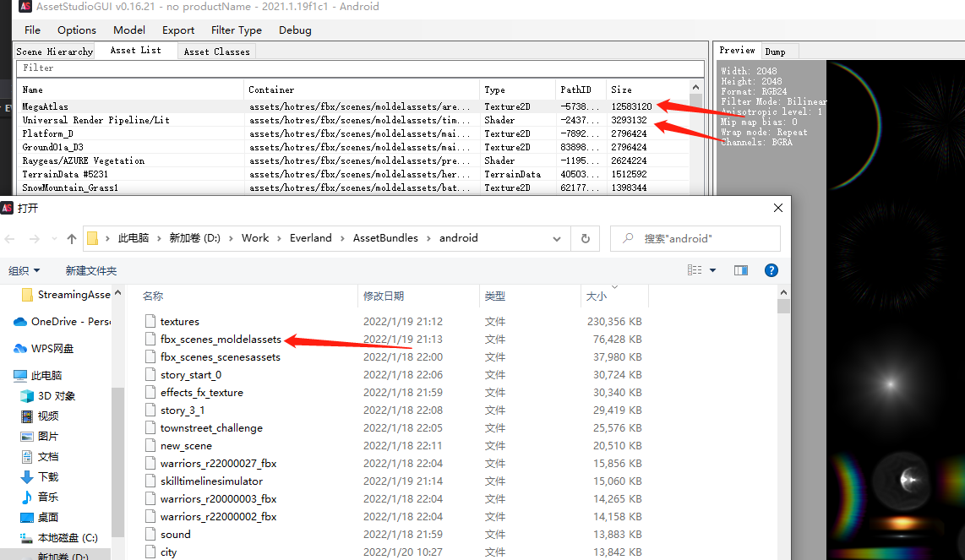Open the 组织 organize dropdown menu
Screen dimensions: 965x560
coord(25,271)
